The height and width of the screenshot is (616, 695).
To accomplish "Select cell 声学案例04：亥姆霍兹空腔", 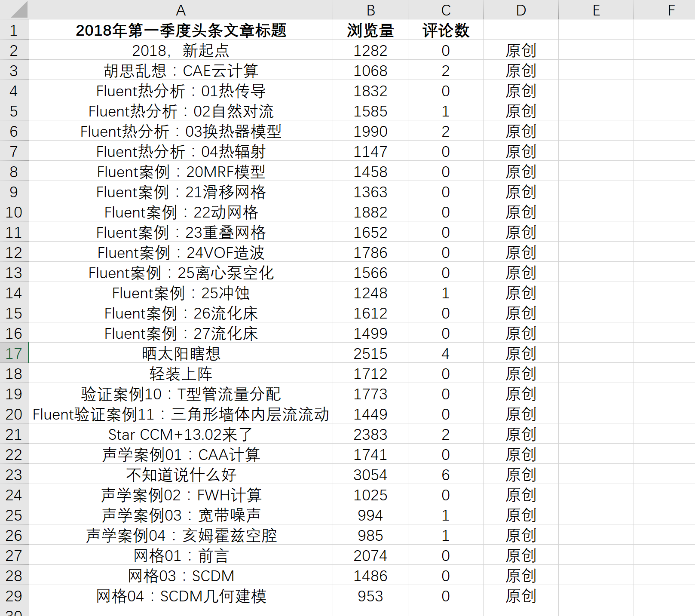I will pyautogui.click(x=181, y=535).
